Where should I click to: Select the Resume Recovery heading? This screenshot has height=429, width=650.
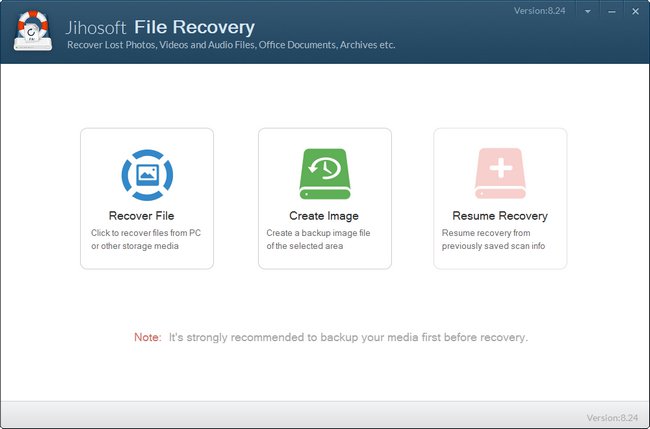coord(500,216)
